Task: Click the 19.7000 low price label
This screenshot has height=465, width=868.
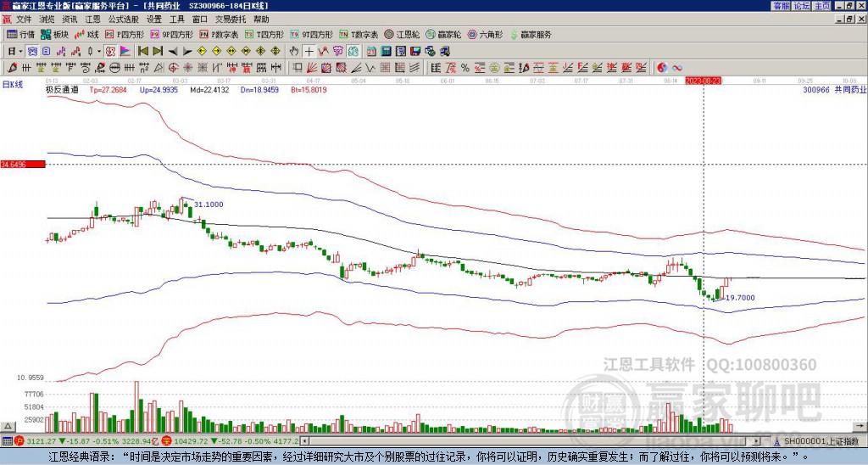Action: 740,298
